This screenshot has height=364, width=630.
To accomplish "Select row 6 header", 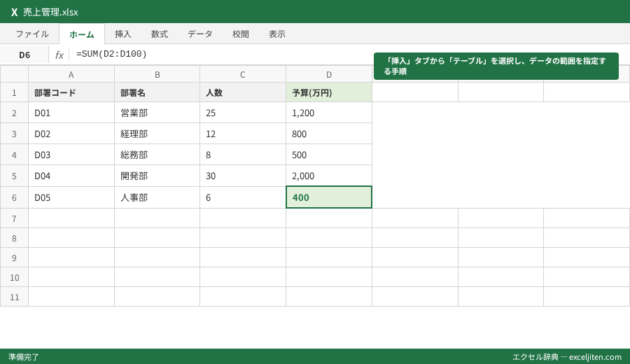I will click(x=14, y=197).
